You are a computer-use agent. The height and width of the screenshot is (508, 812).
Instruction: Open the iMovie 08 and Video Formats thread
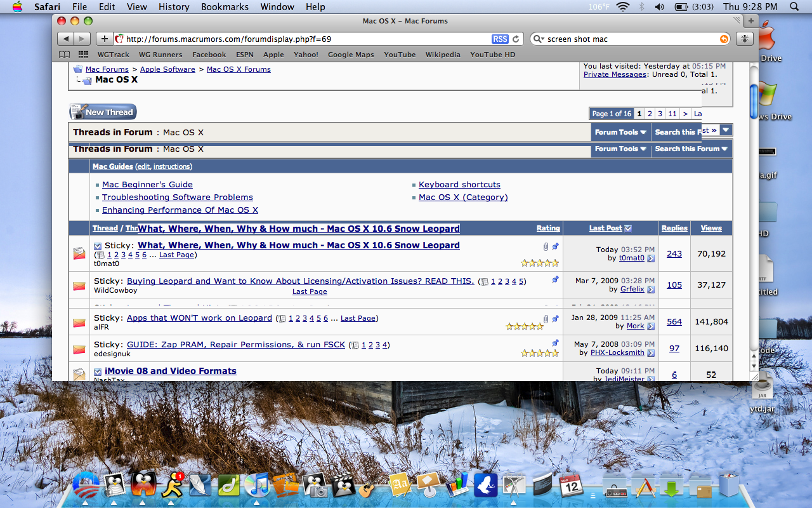171,371
